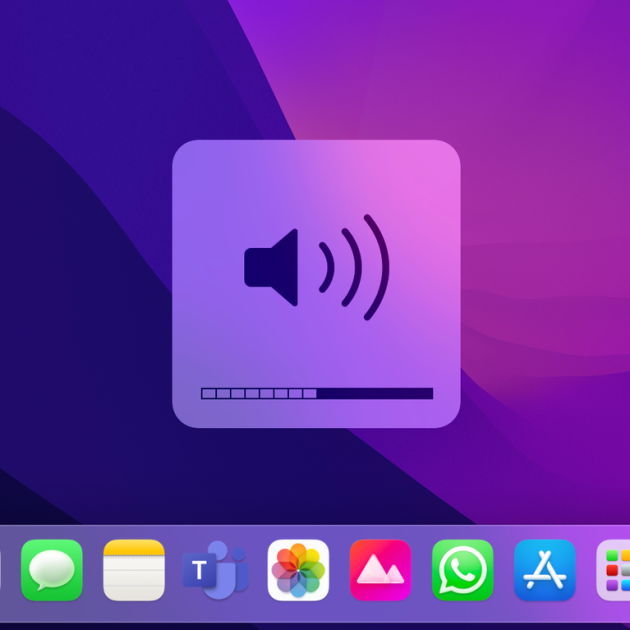The image size is (630, 630).
Task: Click the last filled volume segment
Action: (x=310, y=394)
